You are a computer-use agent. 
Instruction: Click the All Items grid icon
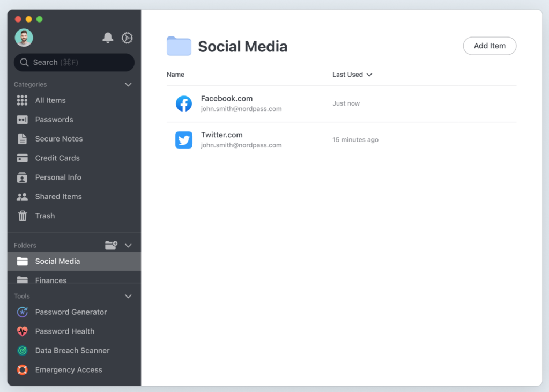[22, 100]
